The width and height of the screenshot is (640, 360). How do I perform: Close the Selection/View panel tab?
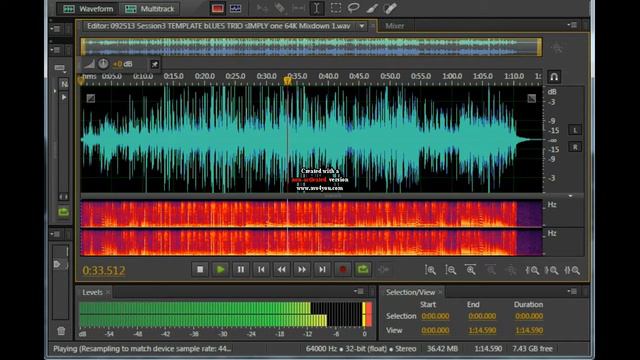(x=440, y=292)
